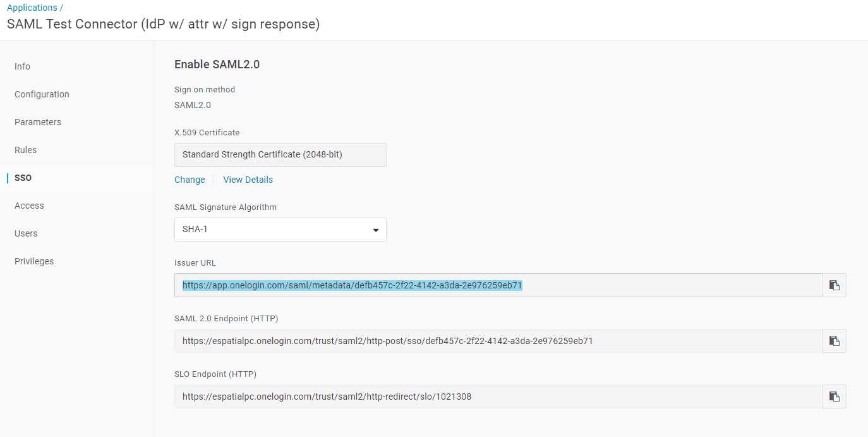Copy the SLO Endpoint URL
This screenshot has width=868, height=437.
(x=835, y=397)
